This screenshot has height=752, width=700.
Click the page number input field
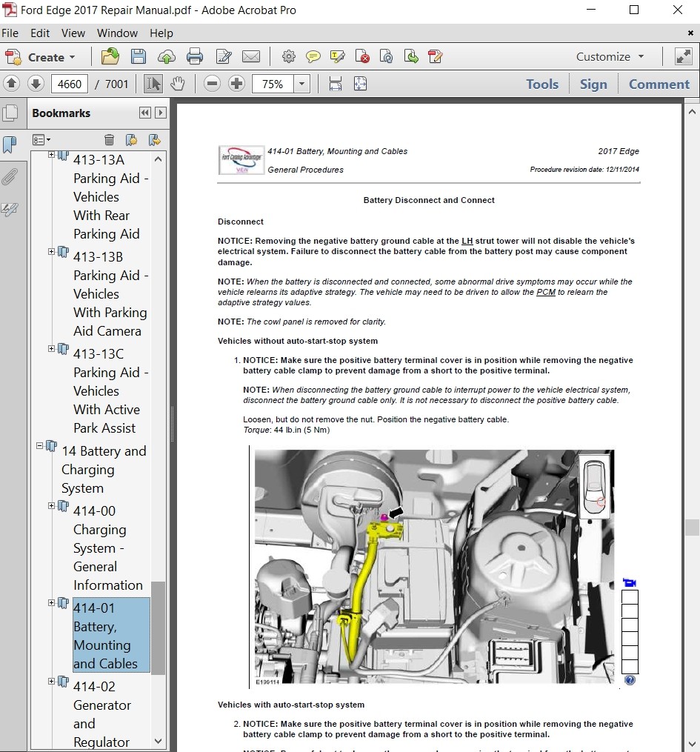click(x=70, y=84)
